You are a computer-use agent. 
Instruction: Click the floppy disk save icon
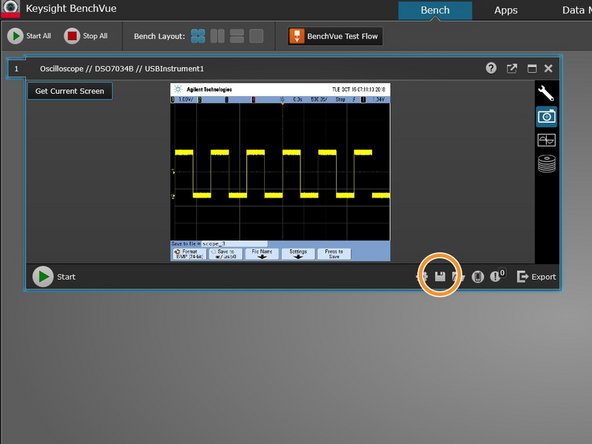click(440, 277)
